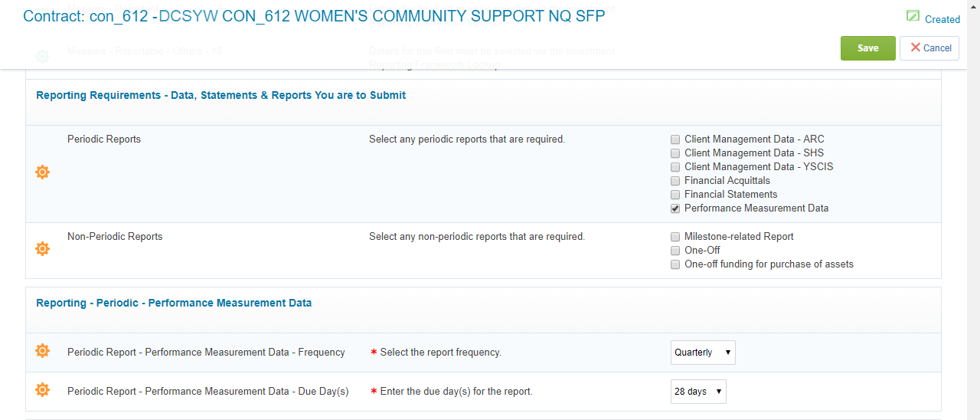Screen dimensions: 980x420
Task: Click gear icon next to Due Day(s) row
Action: click(43, 390)
